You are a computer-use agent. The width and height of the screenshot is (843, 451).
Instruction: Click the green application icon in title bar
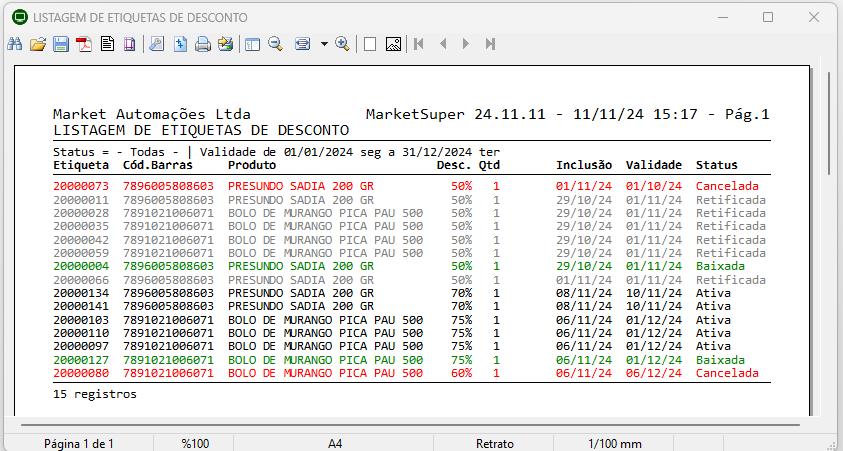click(20, 17)
